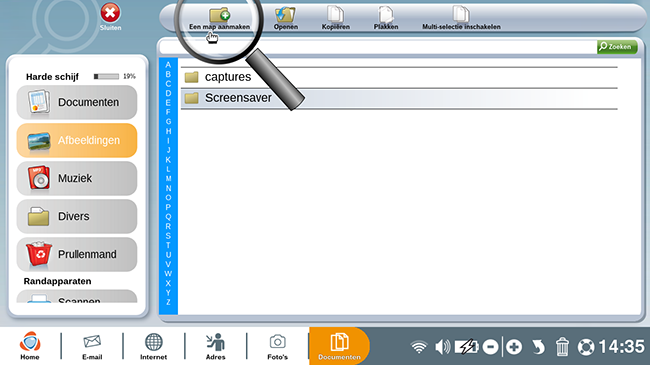The image size is (650, 365).
Task: Open the Muziek category
Action: click(x=77, y=178)
